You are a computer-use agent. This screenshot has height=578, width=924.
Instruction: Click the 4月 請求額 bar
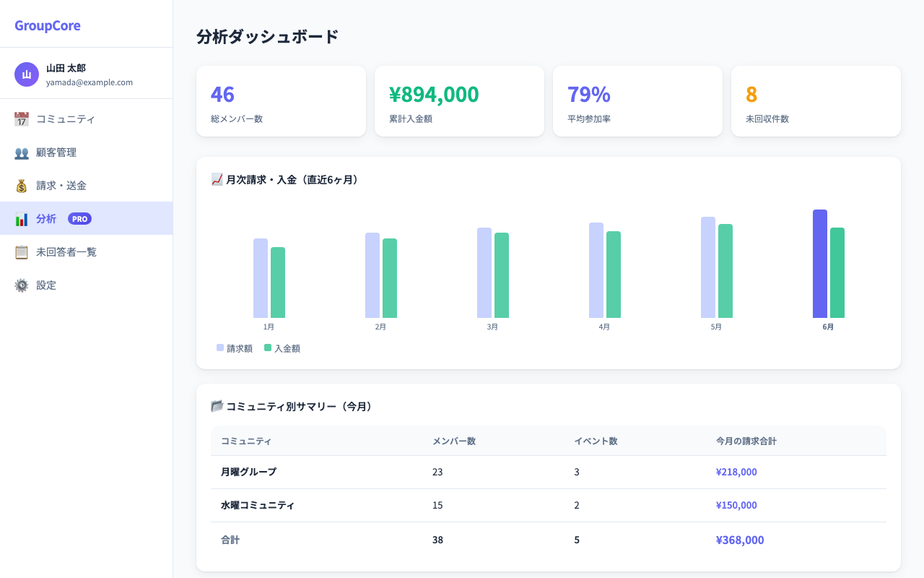[596, 270]
